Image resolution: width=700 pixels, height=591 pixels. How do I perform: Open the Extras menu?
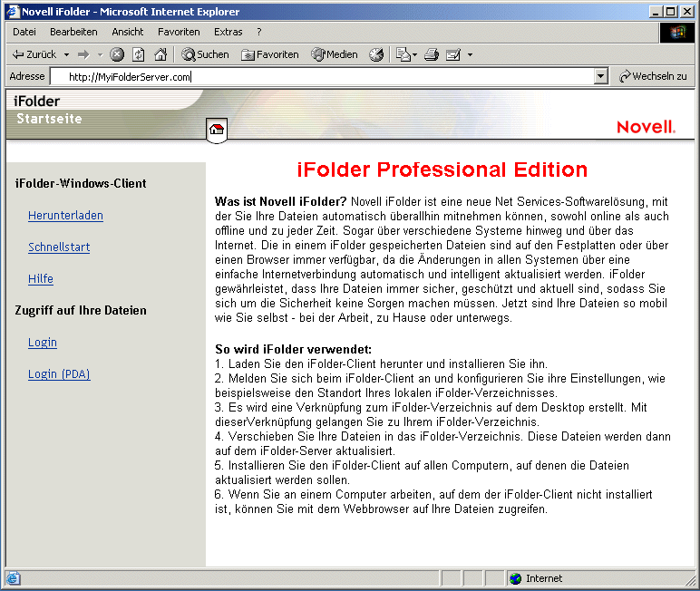pos(228,32)
